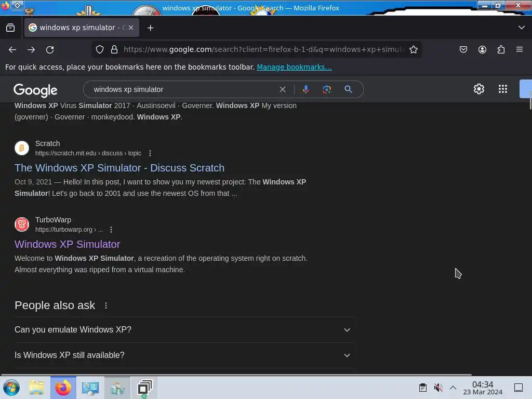Click the 'TurboWarp' site name text
Viewport: 532px width, 399px height.
[54, 220]
